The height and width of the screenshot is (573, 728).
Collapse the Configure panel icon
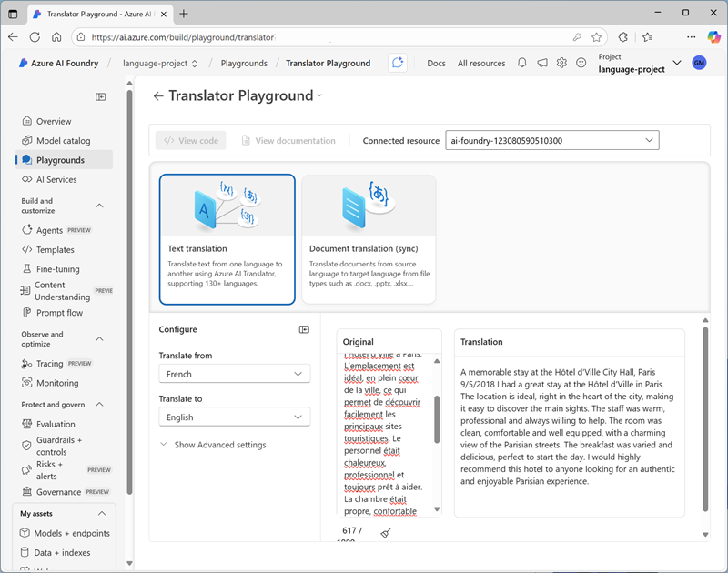click(304, 329)
